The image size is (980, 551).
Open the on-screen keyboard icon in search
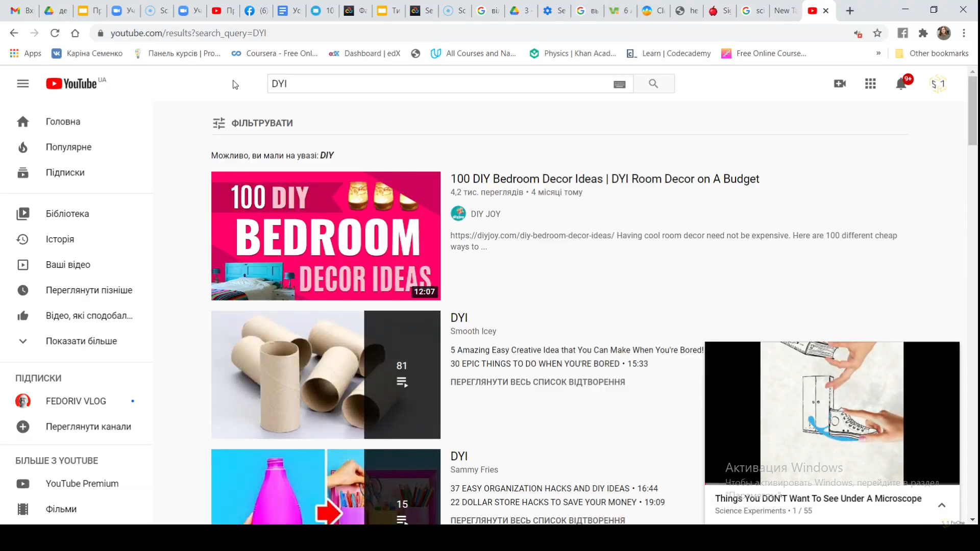[619, 84]
